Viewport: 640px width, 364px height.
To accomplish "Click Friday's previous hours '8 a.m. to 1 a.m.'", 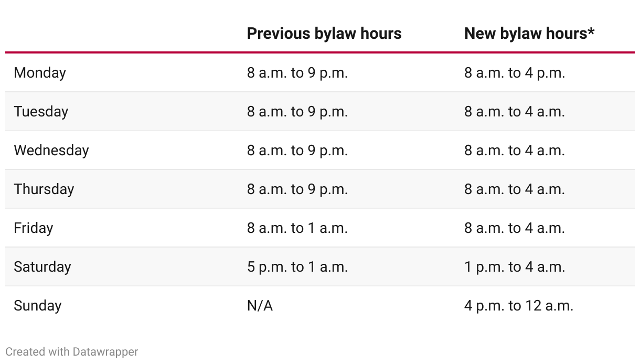I will 297,228.
